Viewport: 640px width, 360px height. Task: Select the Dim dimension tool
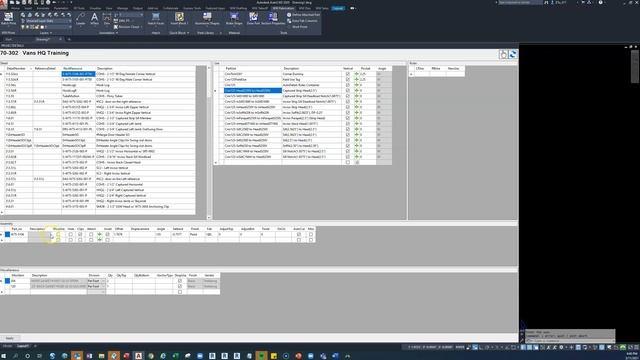point(107,19)
